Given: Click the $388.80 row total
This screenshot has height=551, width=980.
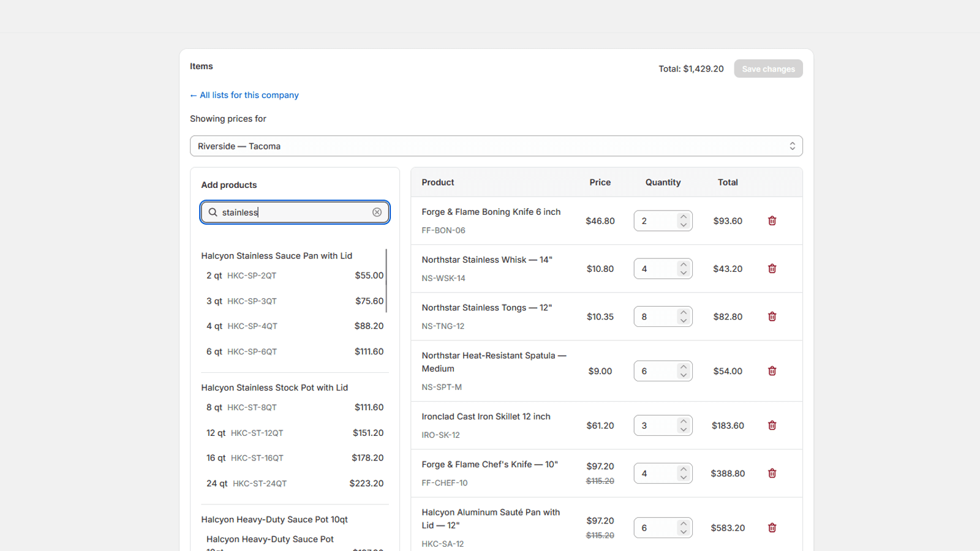Looking at the screenshot, I should pyautogui.click(x=728, y=473).
